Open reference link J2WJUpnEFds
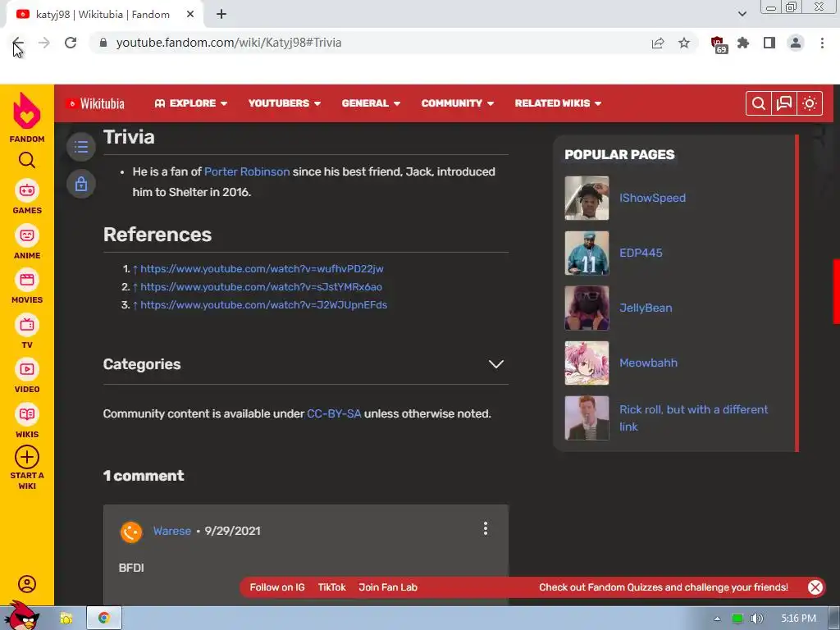The width and height of the screenshot is (840, 630). (263, 305)
